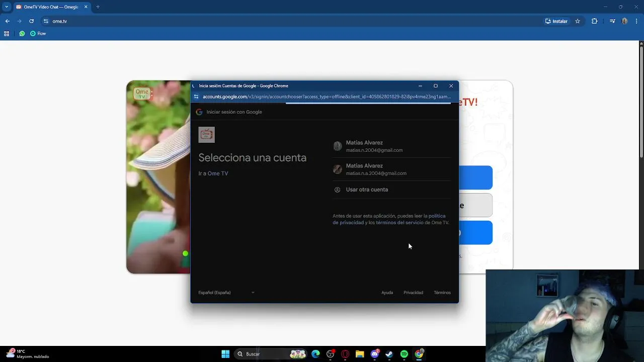Switch to Chrome from taskbar

point(419,354)
